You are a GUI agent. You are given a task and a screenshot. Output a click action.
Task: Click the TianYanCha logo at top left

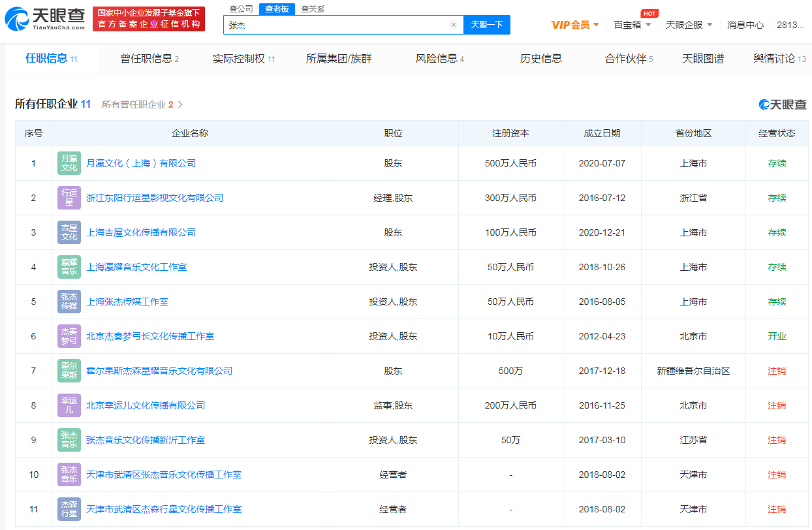44,20
